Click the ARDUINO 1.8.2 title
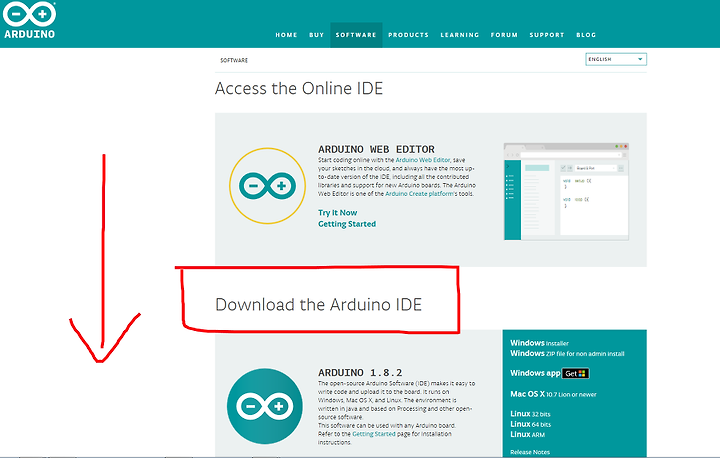The height and width of the screenshot is (458, 720). [360, 373]
